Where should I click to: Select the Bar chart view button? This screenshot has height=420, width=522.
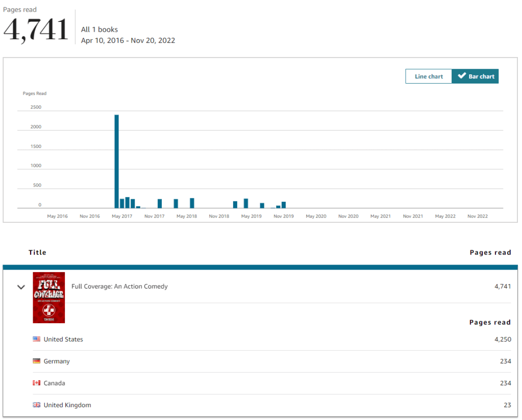tap(475, 76)
